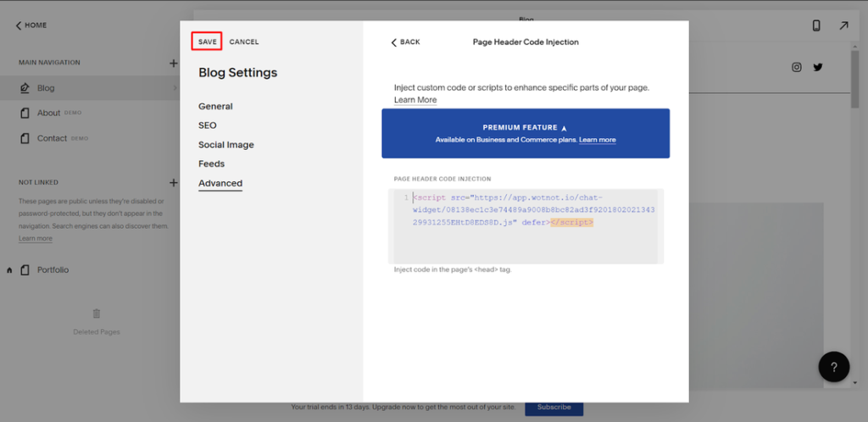Open the General settings tab
Screen dimensions: 868x422
click(x=215, y=107)
